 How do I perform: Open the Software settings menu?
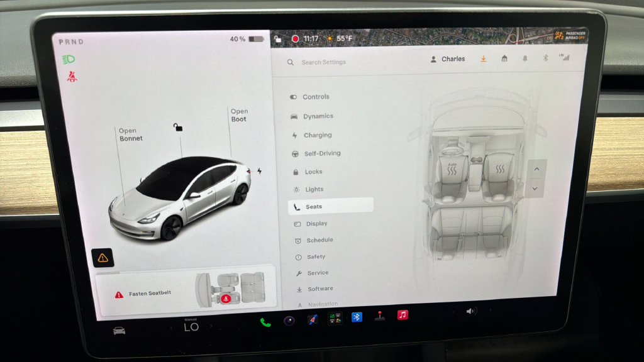314,289
